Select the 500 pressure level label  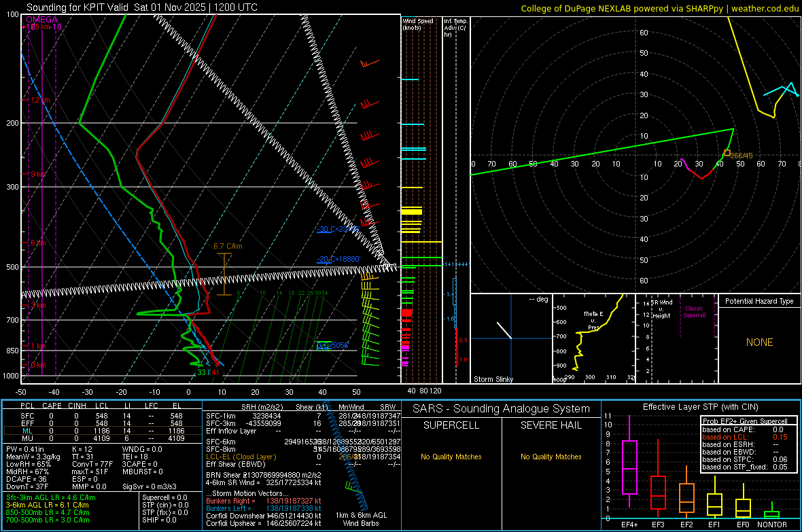tap(12, 267)
